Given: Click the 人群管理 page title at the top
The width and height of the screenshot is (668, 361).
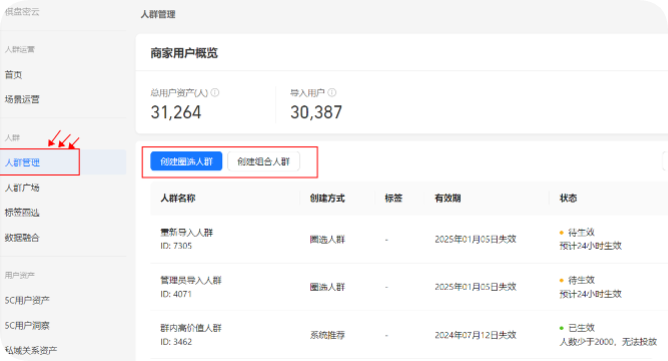Looking at the screenshot, I should [158, 14].
